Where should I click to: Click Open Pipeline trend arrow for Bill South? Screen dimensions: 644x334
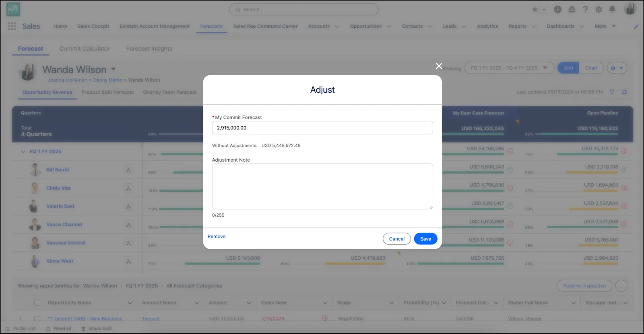point(624,170)
